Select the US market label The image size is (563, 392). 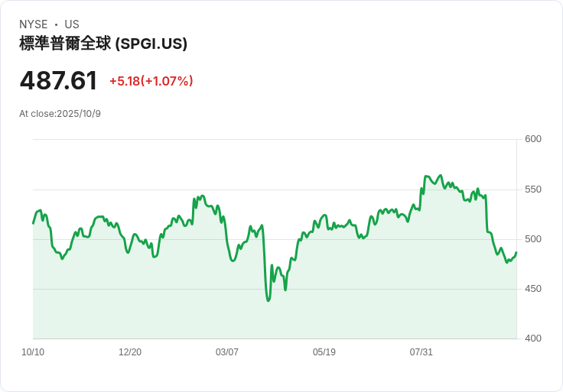(x=72, y=24)
